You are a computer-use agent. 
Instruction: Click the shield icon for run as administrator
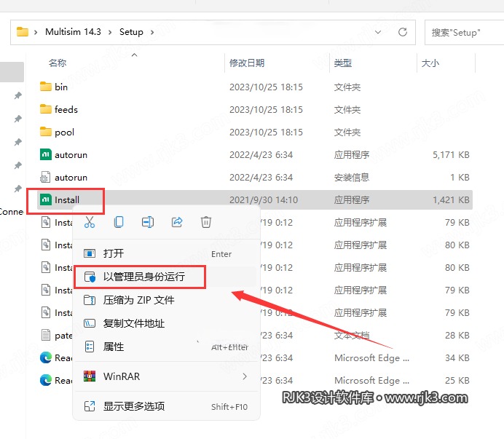pos(90,277)
